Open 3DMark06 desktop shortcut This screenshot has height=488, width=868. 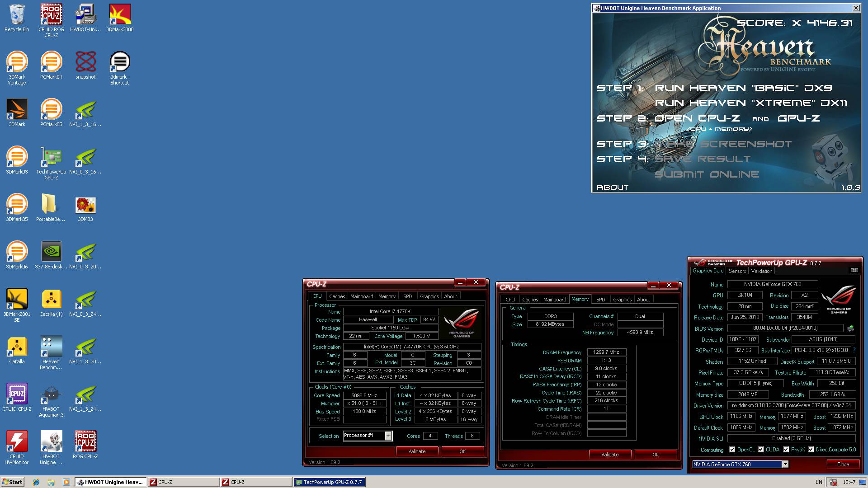click(17, 255)
